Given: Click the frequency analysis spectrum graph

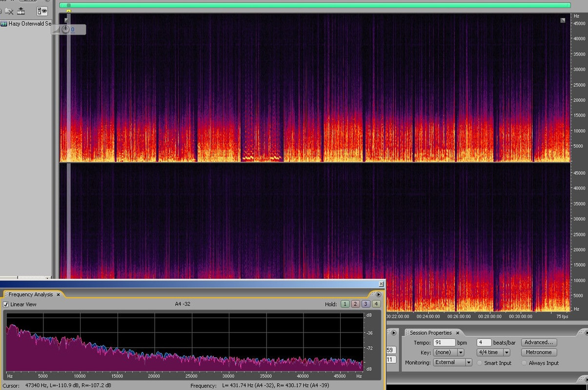Looking at the screenshot, I should [x=184, y=342].
